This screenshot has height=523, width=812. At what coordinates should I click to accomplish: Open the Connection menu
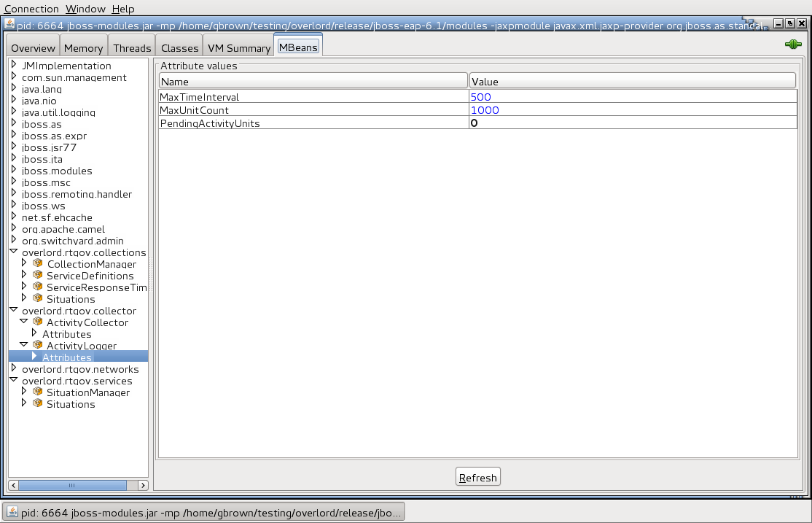(31, 9)
